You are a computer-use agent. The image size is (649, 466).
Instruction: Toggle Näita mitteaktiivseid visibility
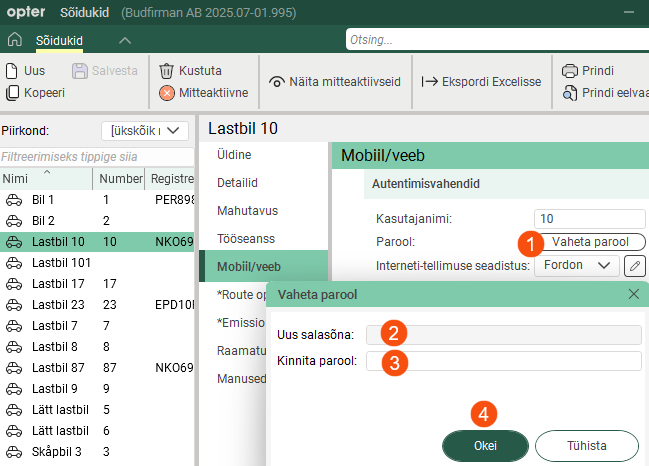335,81
